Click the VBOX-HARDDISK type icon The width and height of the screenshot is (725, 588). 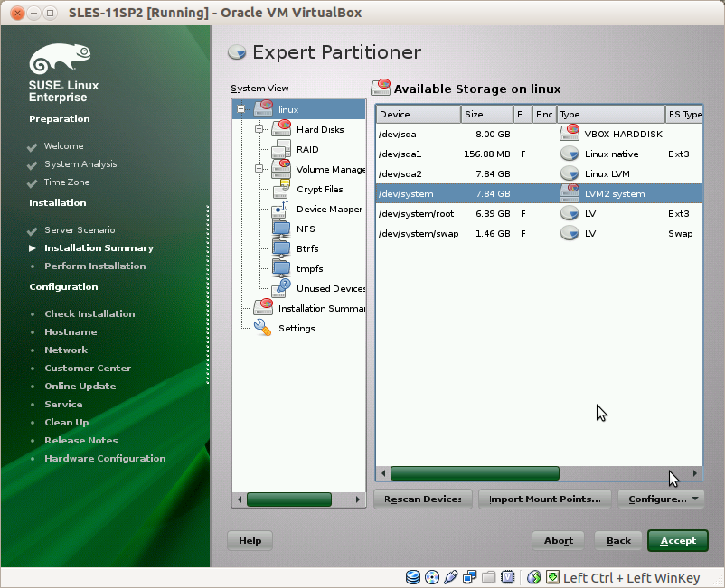pyautogui.click(x=570, y=133)
